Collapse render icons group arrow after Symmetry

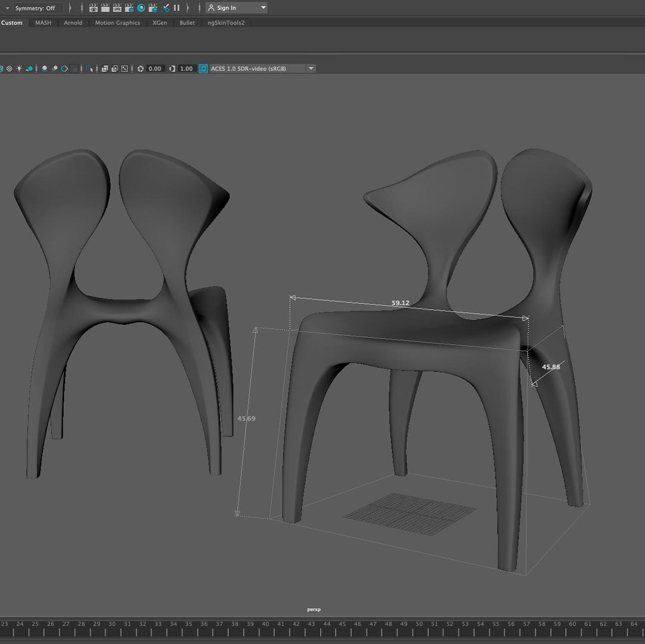tap(70, 8)
